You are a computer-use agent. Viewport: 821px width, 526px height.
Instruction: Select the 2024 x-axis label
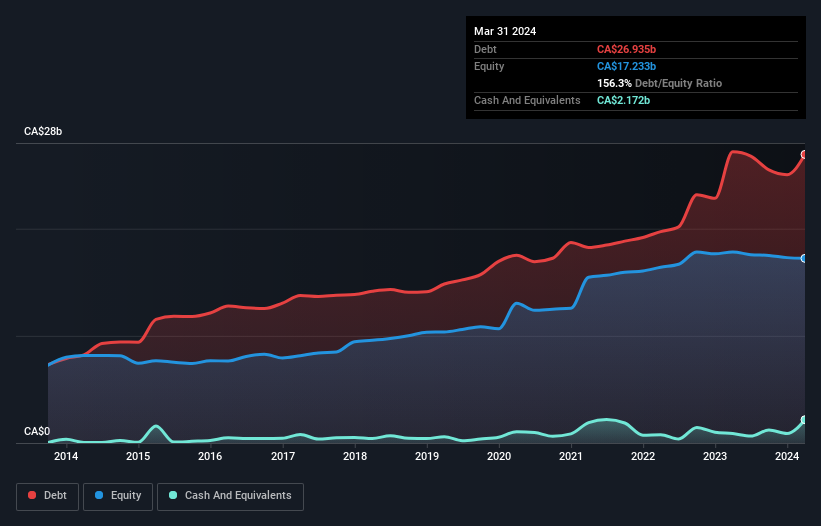[787, 456]
